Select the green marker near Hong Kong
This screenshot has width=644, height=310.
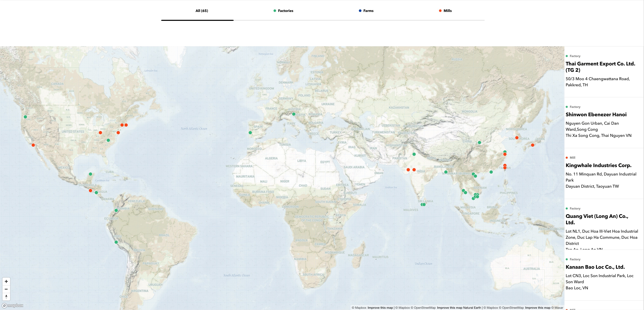(x=491, y=172)
